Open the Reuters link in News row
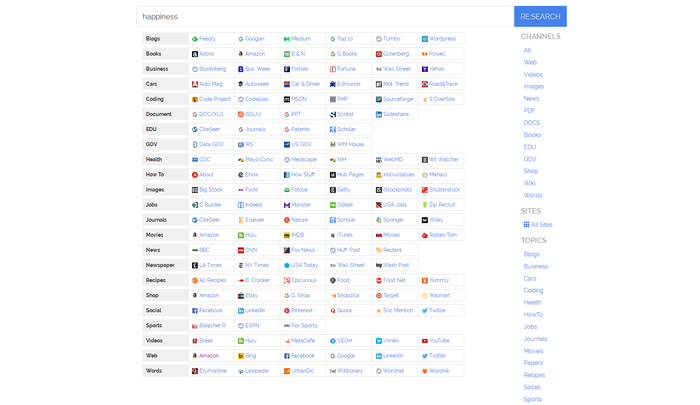The height and width of the screenshot is (405, 700). 392,250
